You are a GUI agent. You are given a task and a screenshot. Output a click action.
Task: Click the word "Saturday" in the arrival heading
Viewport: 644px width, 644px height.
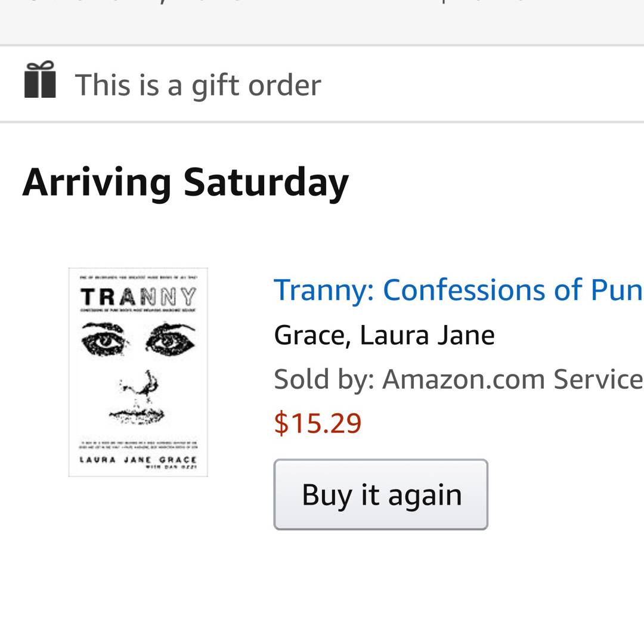pos(266,182)
